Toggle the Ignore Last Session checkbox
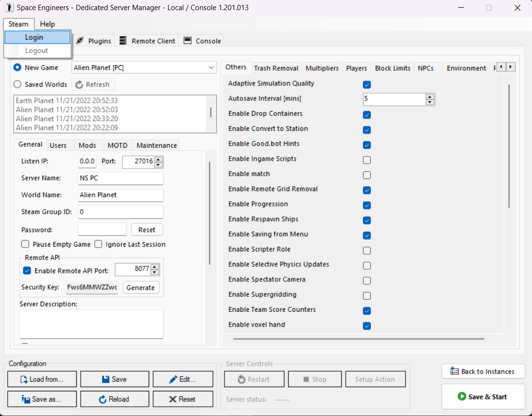 [98, 244]
